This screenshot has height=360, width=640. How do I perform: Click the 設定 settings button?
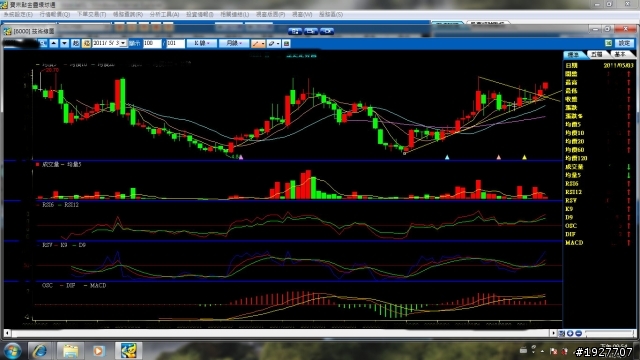(624, 43)
